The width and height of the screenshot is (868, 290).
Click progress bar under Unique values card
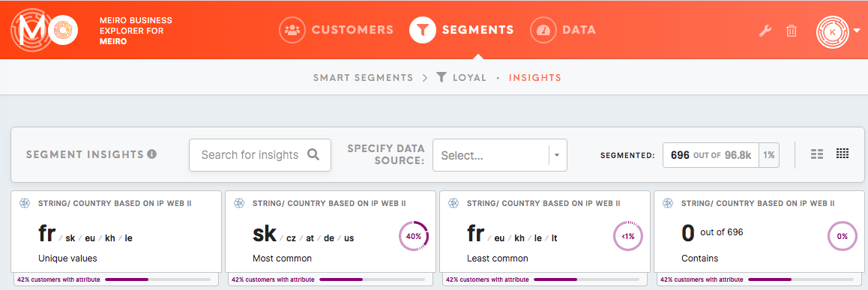tap(157, 280)
